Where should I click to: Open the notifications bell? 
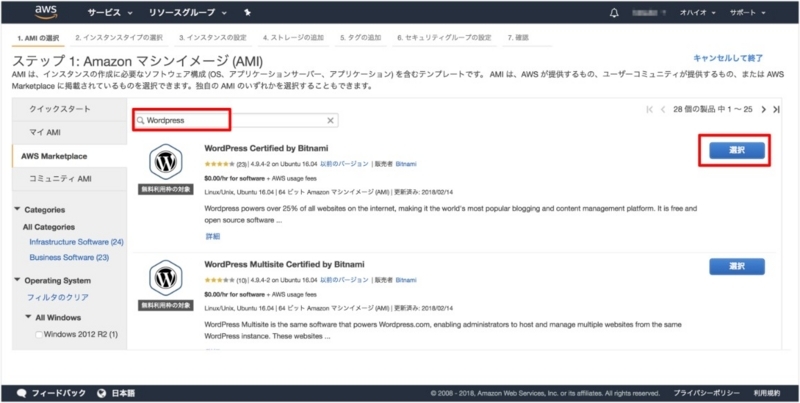[x=614, y=13]
